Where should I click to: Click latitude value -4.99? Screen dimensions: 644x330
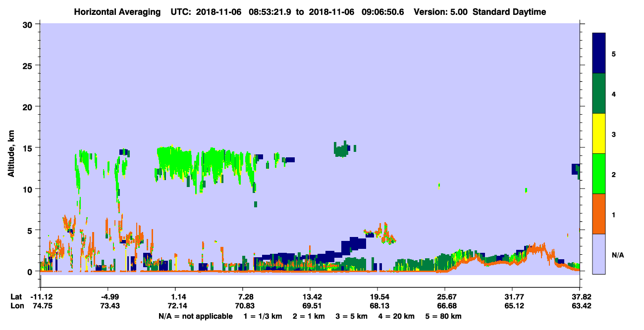[x=108, y=297]
